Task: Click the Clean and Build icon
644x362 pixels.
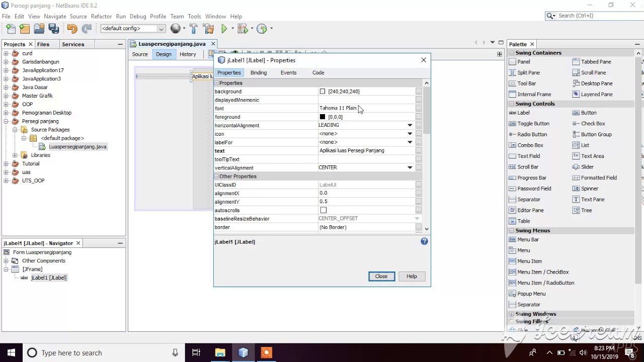Action: pos(208,29)
